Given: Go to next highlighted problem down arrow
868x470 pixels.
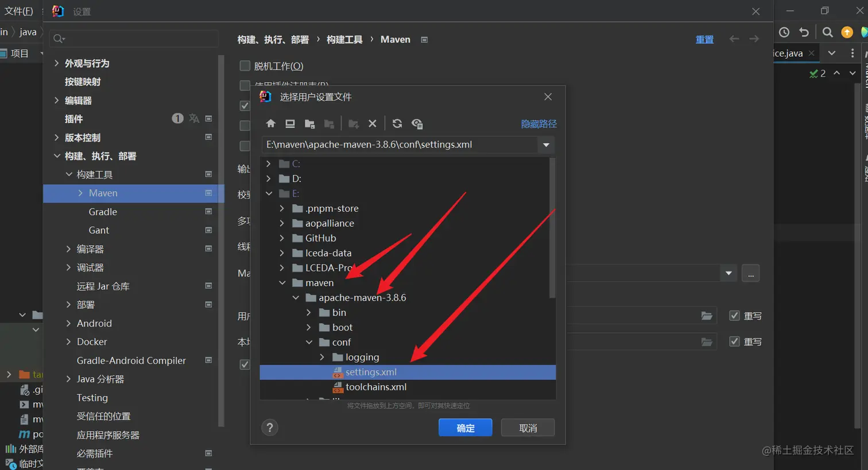Looking at the screenshot, I should pyautogui.click(x=852, y=73).
